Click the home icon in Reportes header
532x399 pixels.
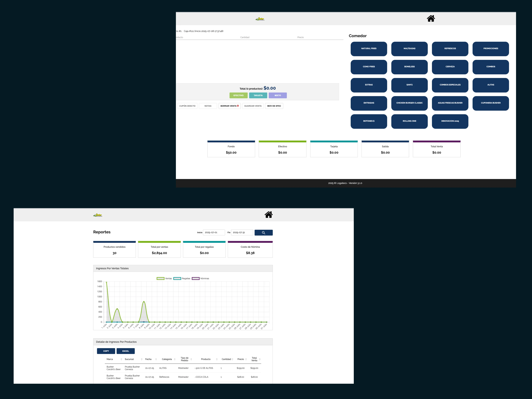click(x=268, y=214)
